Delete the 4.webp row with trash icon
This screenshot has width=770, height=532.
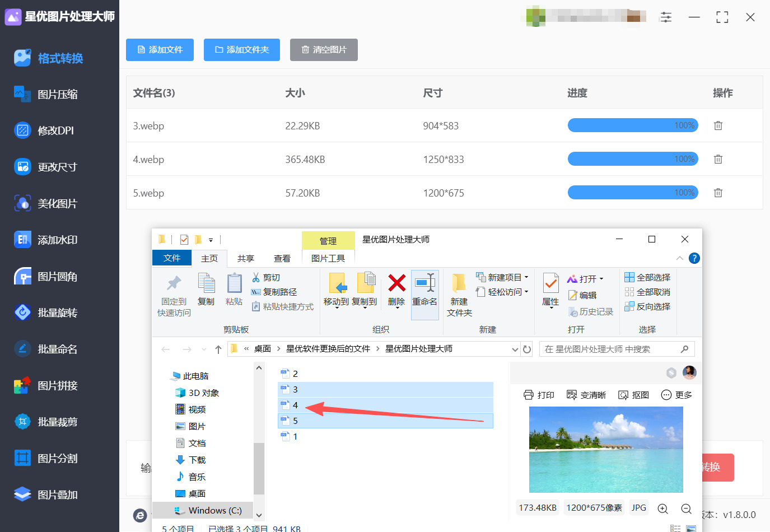coord(718,159)
